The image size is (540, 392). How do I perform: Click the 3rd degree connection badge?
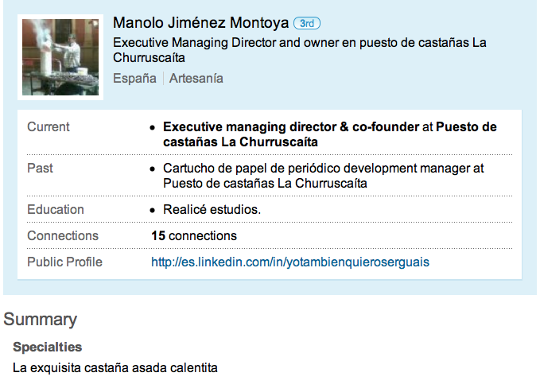click(307, 22)
